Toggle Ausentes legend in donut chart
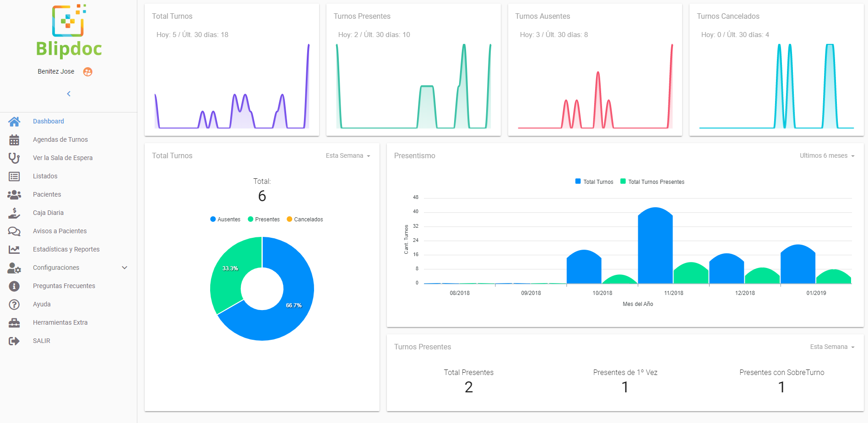868x423 pixels. [x=225, y=220]
